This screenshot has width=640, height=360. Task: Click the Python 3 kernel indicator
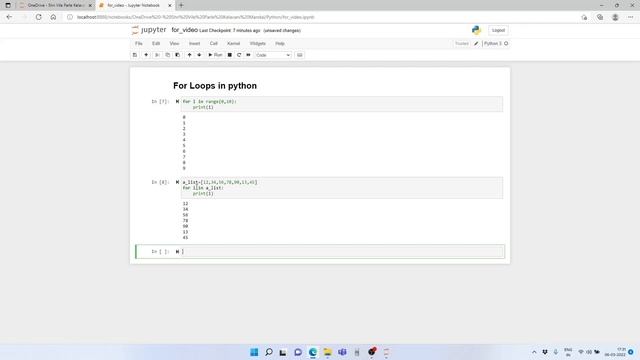tap(496, 43)
